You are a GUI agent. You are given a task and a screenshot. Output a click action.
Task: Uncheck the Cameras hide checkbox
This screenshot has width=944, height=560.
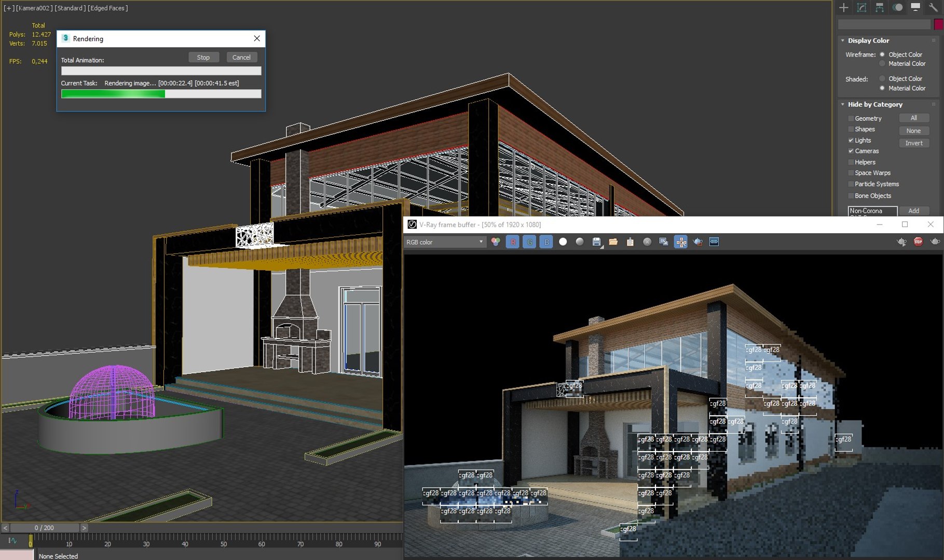pos(851,151)
